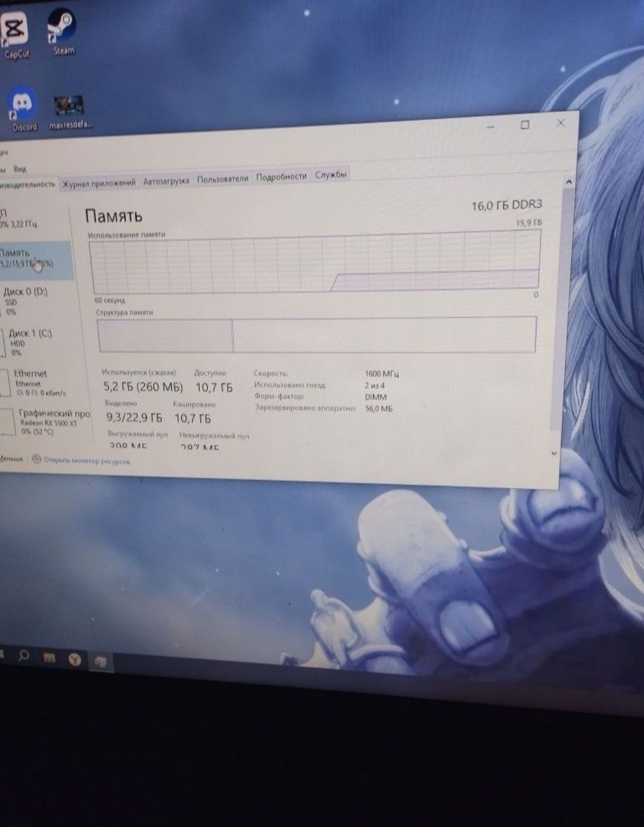Screen dimensions: 644x827
Task: Click the taskbar search magnifier icon
Action: point(24,656)
